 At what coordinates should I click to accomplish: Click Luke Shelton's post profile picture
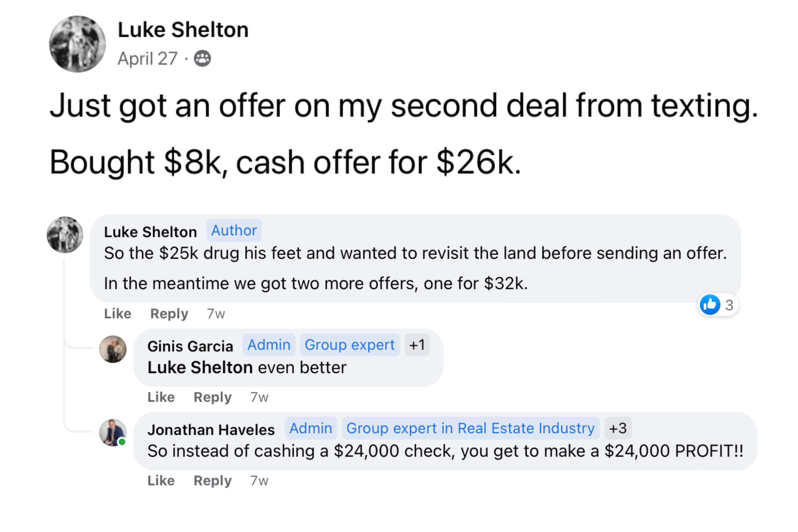coord(77,44)
